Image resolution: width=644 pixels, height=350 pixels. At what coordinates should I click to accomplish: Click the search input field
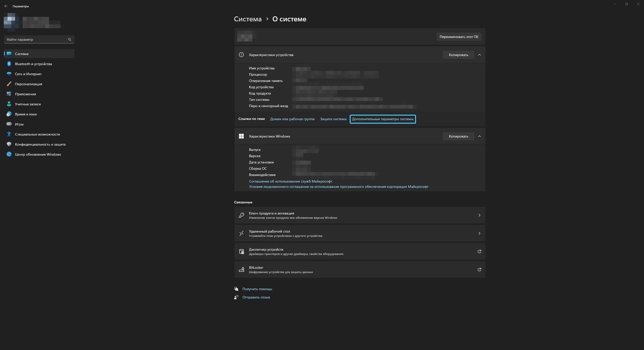[38, 39]
